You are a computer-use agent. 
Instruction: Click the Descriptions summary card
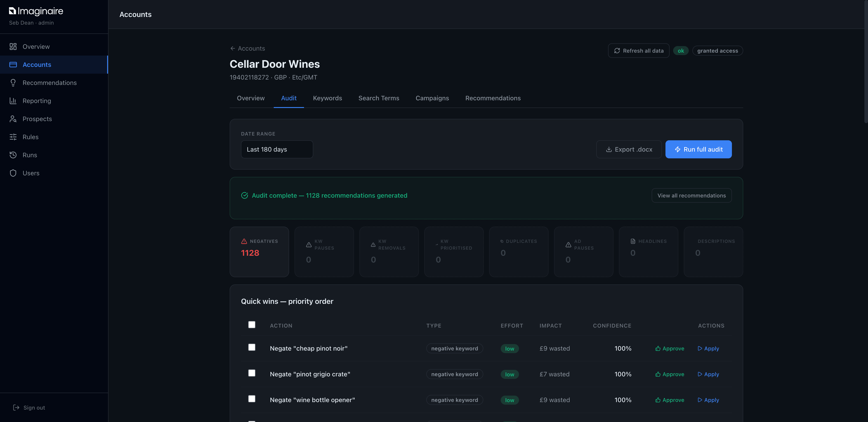(713, 252)
